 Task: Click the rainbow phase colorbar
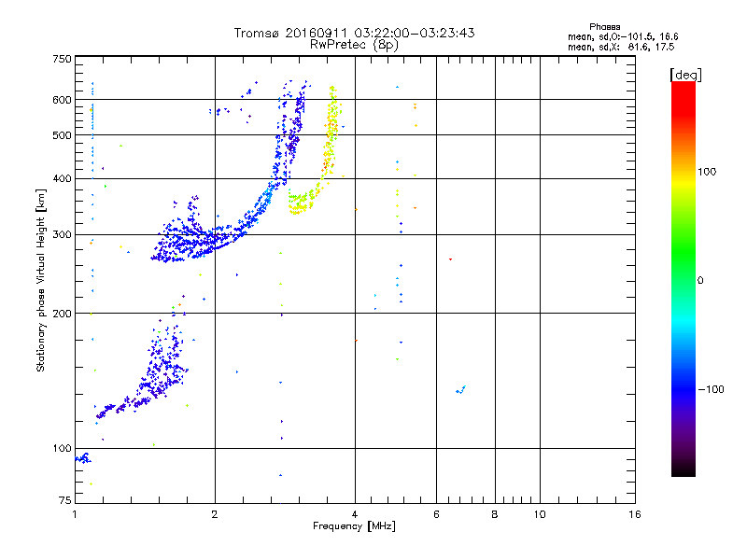point(684,279)
